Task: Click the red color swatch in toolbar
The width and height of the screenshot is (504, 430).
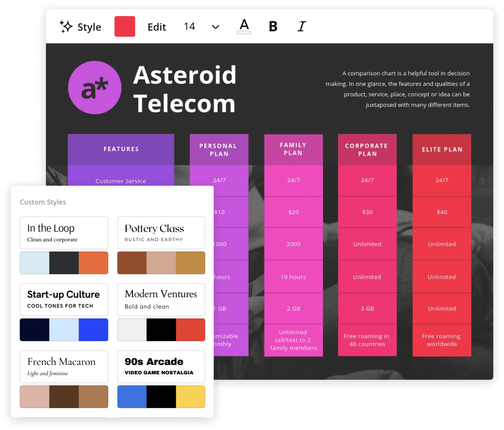Action: pos(124,26)
